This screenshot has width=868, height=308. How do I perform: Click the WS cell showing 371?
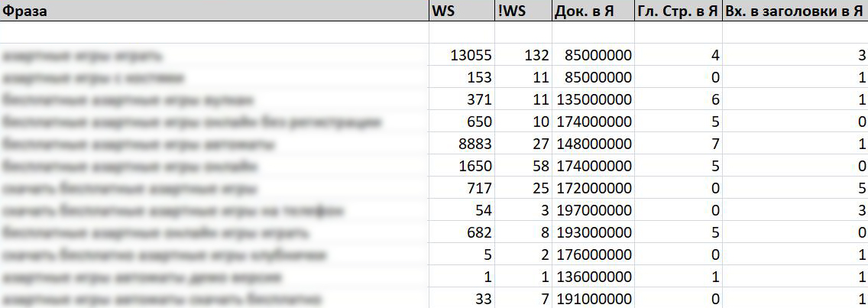462,99
